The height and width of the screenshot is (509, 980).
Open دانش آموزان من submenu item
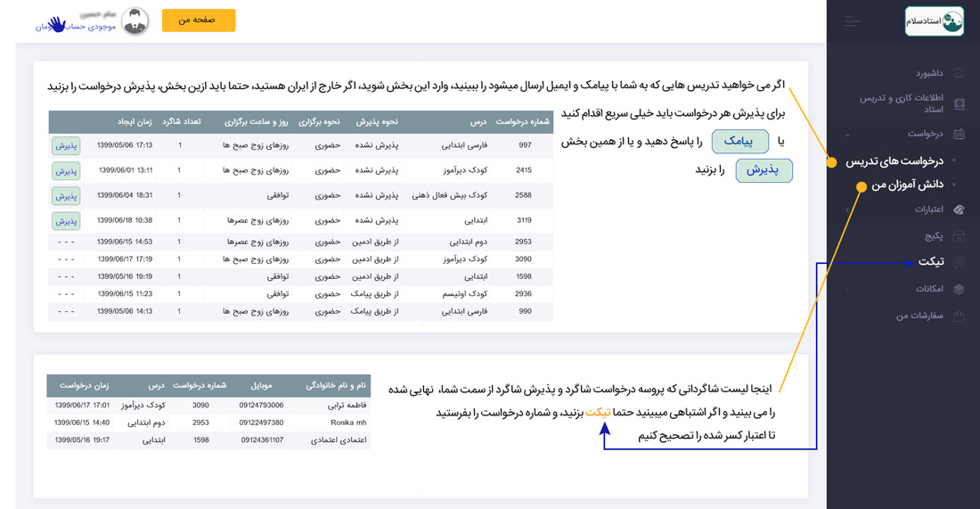908,185
